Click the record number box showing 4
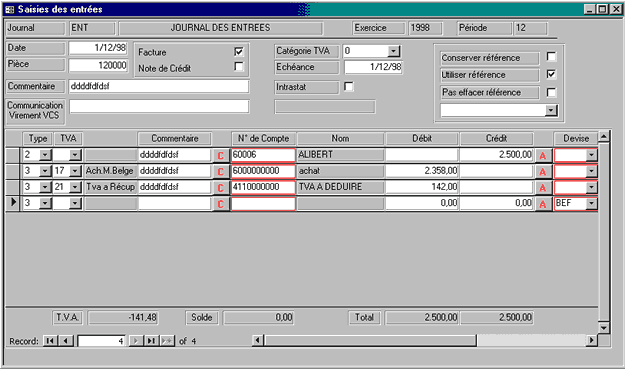 (101, 341)
